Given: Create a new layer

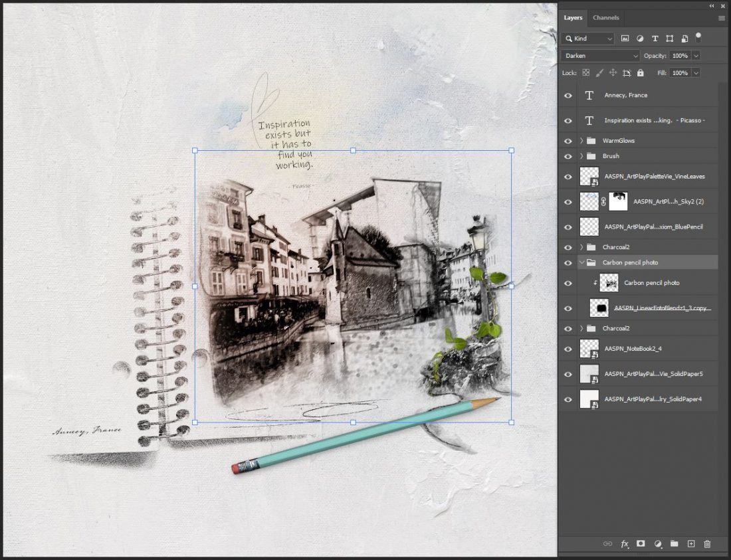Looking at the screenshot, I should (691, 543).
